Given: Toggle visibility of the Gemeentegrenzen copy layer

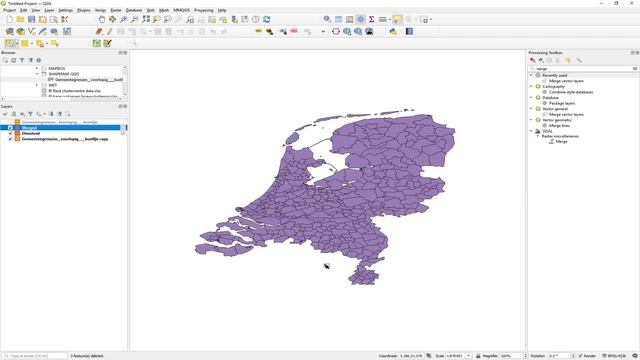Looking at the screenshot, I should 11,139.
